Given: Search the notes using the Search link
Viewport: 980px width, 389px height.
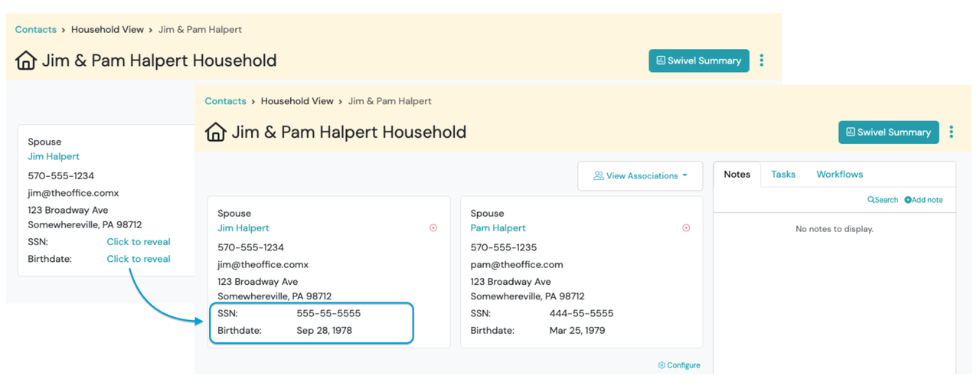Looking at the screenshot, I should click(883, 200).
